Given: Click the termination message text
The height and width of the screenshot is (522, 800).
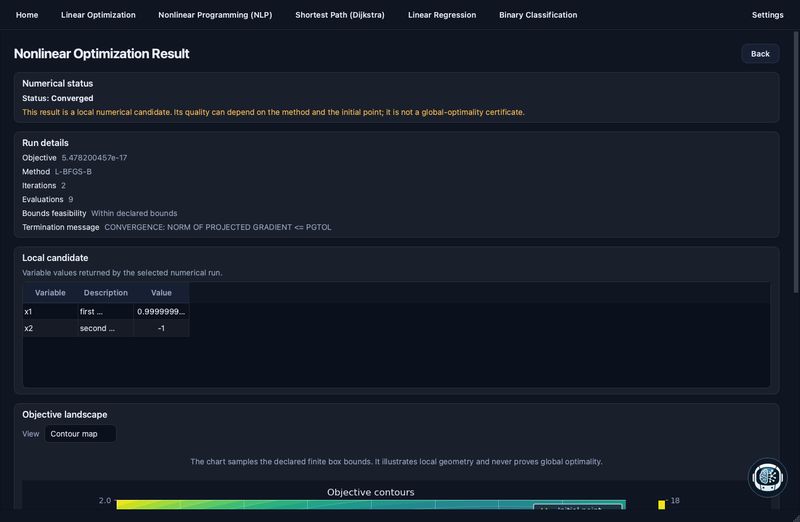Looking at the screenshot, I should tap(218, 227).
